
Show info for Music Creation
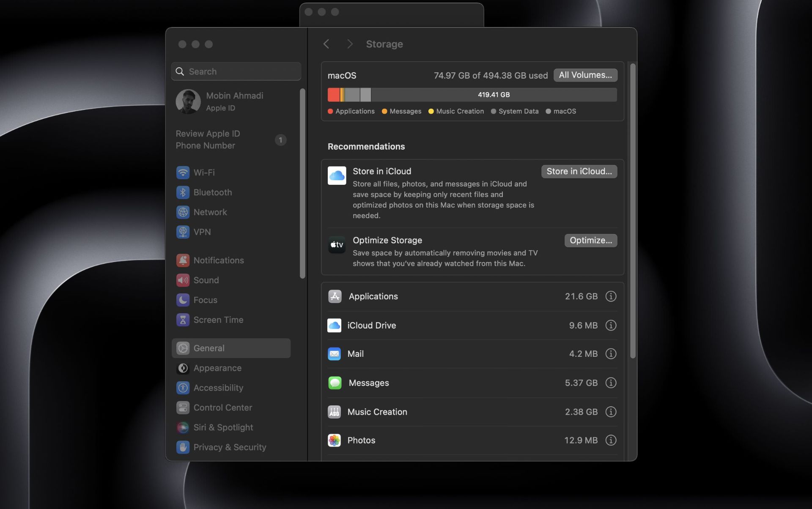point(610,412)
